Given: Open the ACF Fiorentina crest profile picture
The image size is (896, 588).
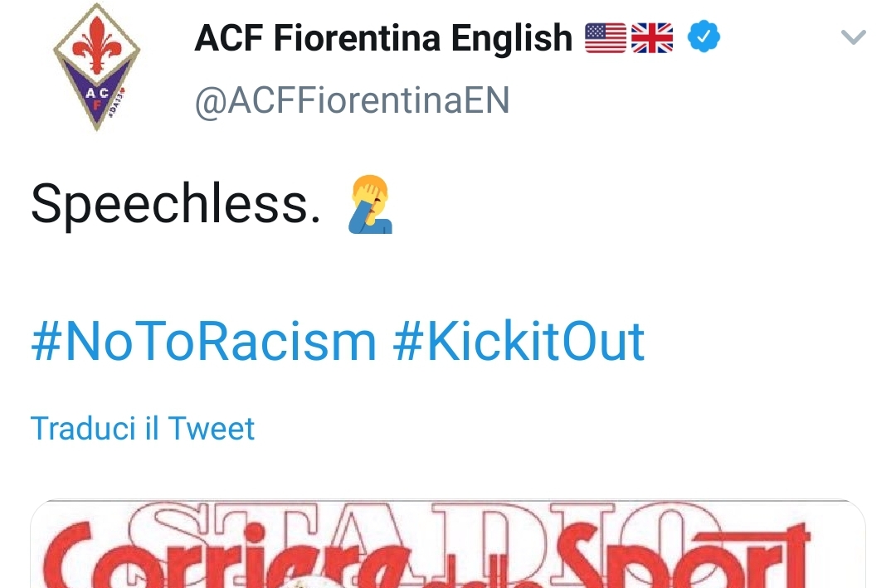Looking at the screenshot, I should tap(96, 67).
